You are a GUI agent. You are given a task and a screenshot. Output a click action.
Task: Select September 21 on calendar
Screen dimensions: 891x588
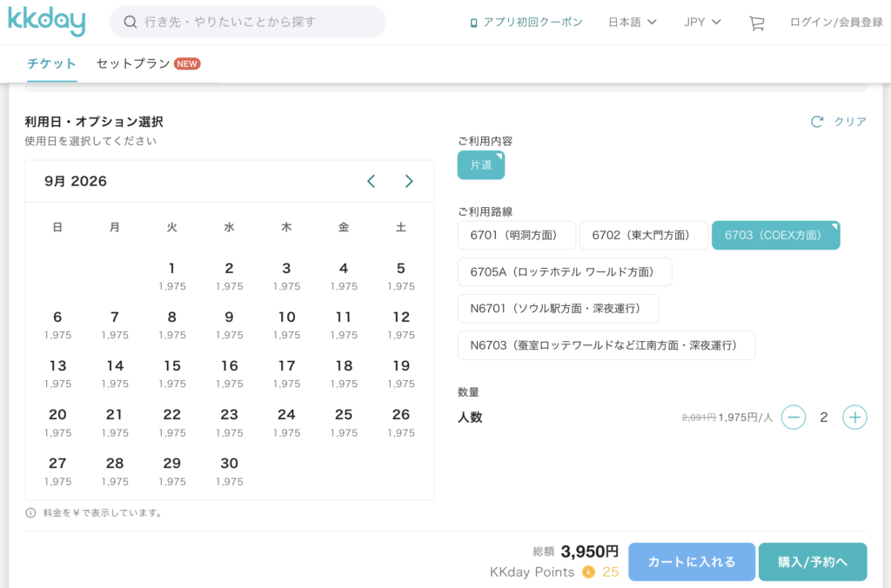(115, 422)
